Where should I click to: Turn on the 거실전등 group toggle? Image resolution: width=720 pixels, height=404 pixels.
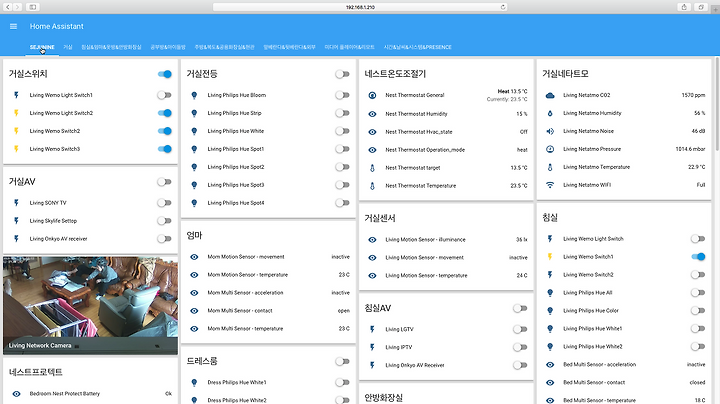(342, 74)
